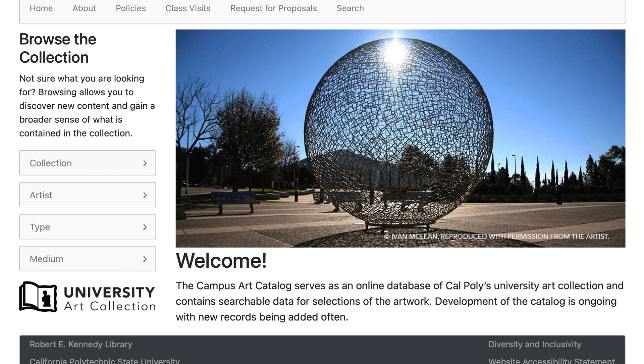Click the book icon in the logo
This screenshot has width=644, height=364.
tap(39, 297)
